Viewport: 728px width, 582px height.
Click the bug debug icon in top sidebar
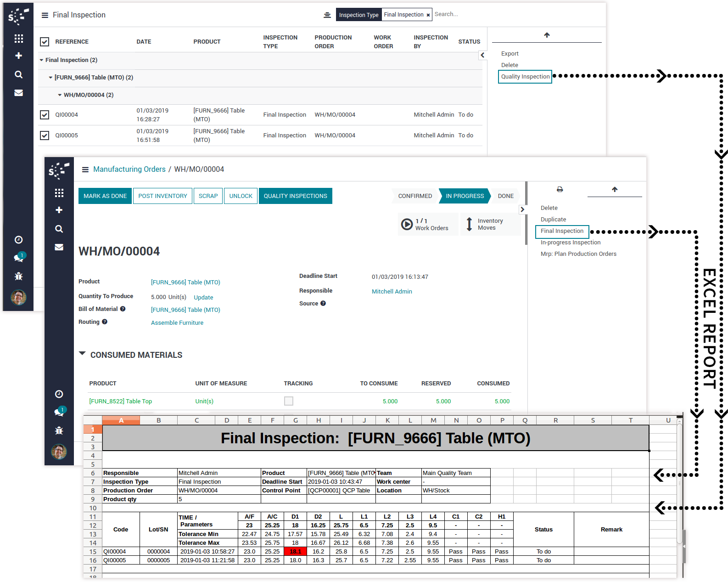pyautogui.click(x=19, y=276)
